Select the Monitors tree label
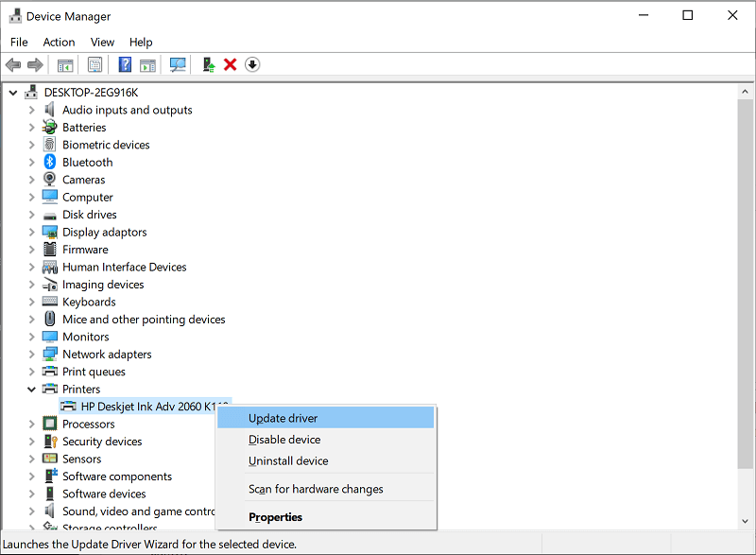Viewport: 756px width, 555px height. click(86, 337)
